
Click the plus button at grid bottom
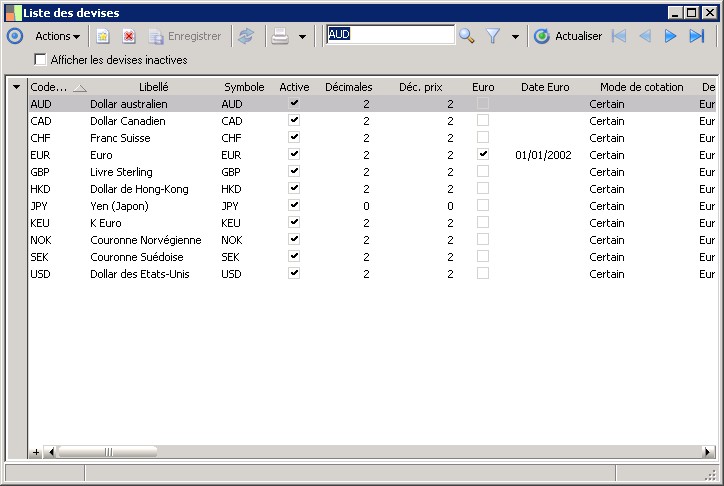coord(36,452)
